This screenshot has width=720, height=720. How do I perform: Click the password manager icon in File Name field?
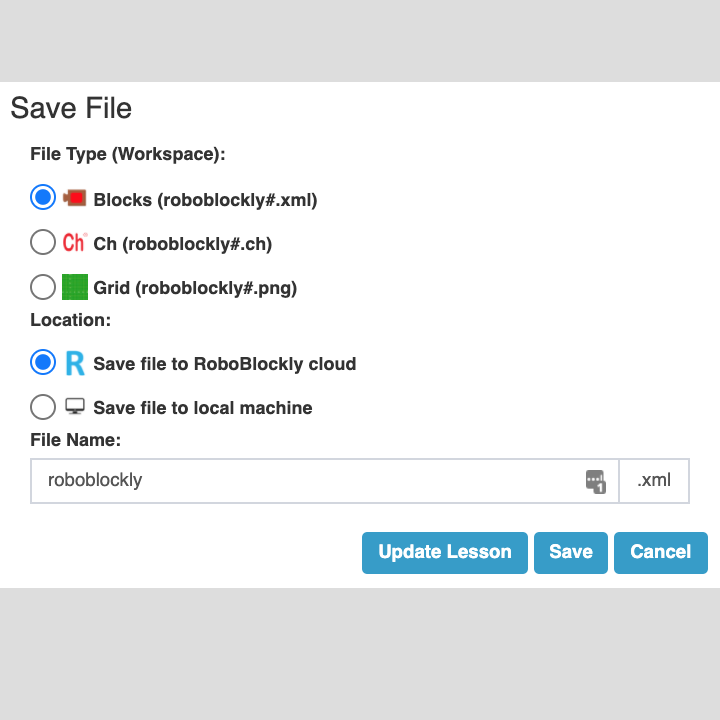pyautogui.click(x=595, y=481)
